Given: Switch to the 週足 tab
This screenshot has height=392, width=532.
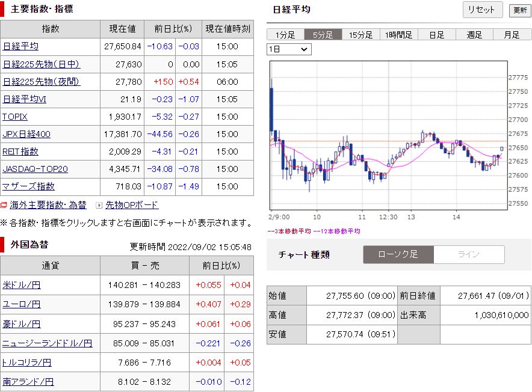Looking at the screenshot, I should coord(474,35).
